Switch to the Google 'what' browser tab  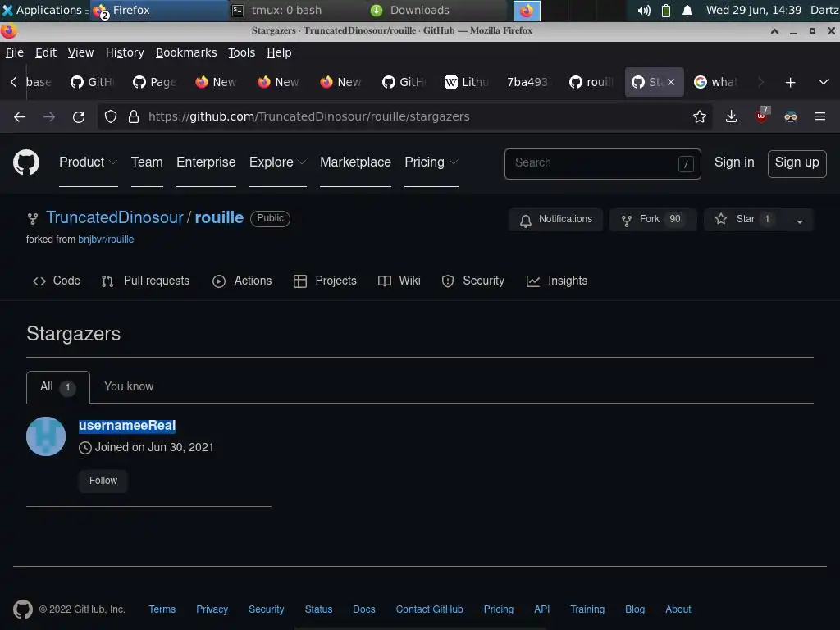coord(717,82)
